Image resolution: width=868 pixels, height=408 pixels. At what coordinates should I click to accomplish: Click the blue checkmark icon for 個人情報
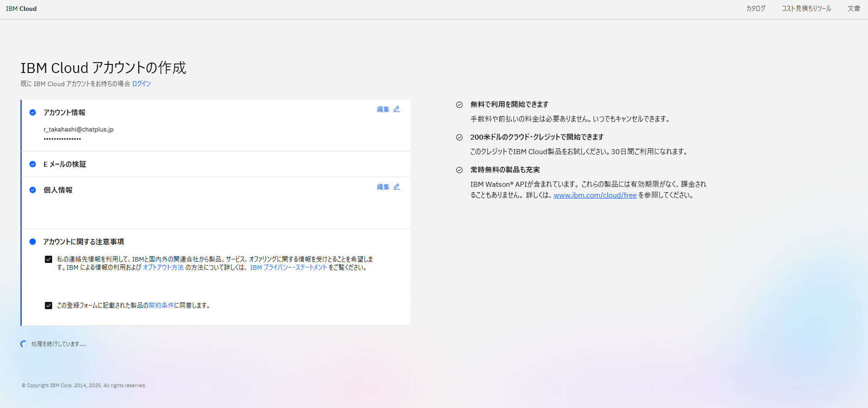click(x=33, y=190)
